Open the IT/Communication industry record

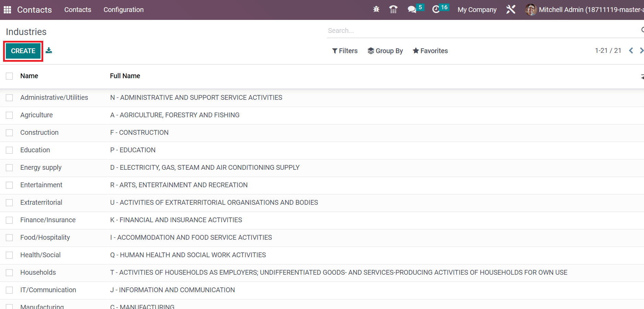[48, 290]
